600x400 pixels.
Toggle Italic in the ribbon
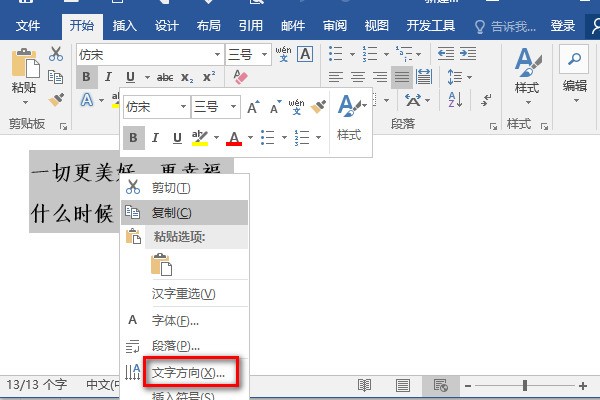[108, 77]
